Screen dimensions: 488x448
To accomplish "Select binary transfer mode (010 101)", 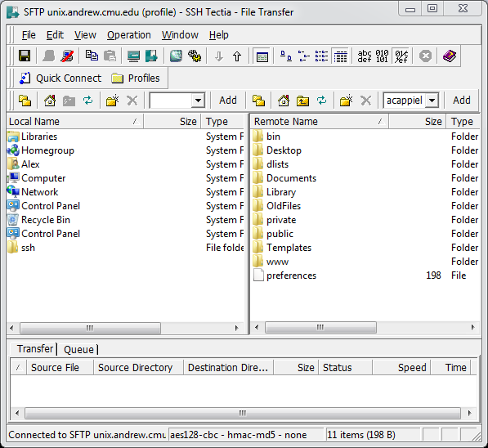I will click(x=383, y=56).
